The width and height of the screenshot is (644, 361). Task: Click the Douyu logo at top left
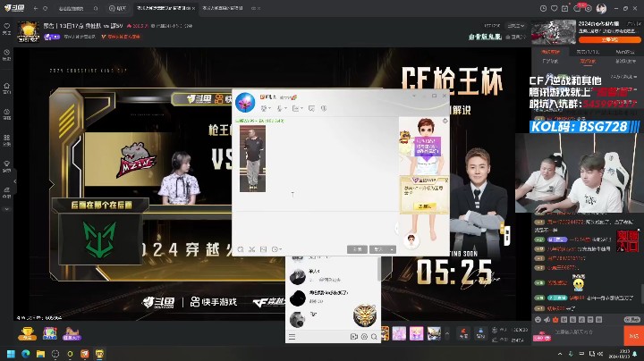(14, 8)
